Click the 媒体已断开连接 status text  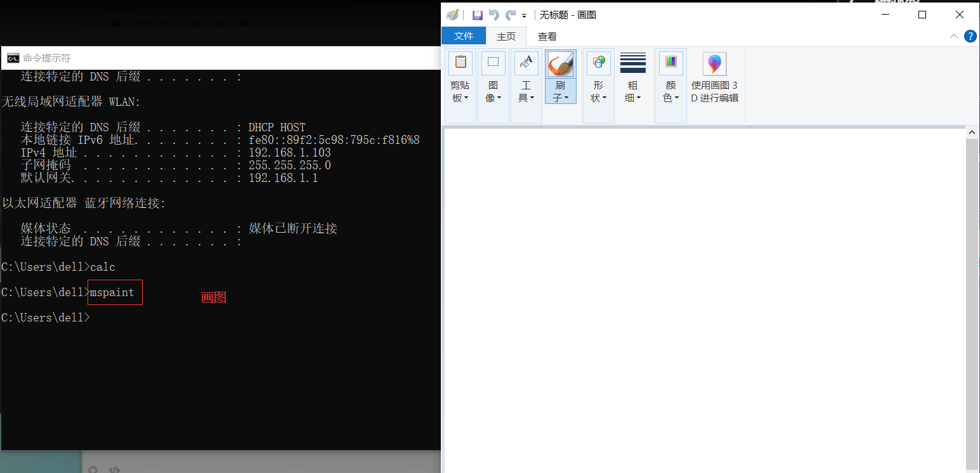click(293, 228)
